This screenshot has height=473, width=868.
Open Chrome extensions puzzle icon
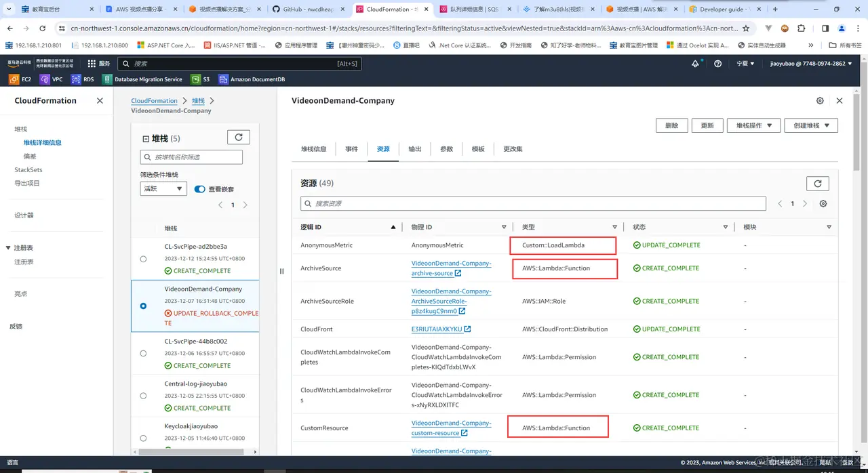tap(801, 28)
